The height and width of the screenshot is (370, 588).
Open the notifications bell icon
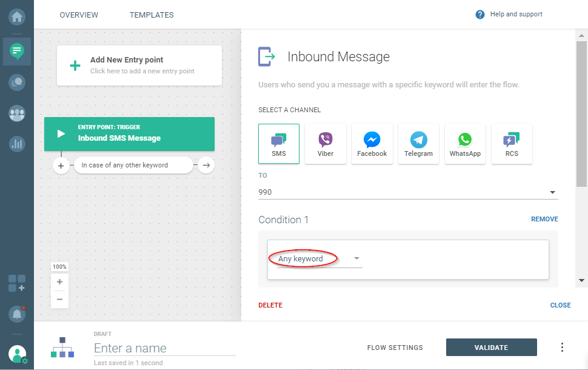point(17,314)
